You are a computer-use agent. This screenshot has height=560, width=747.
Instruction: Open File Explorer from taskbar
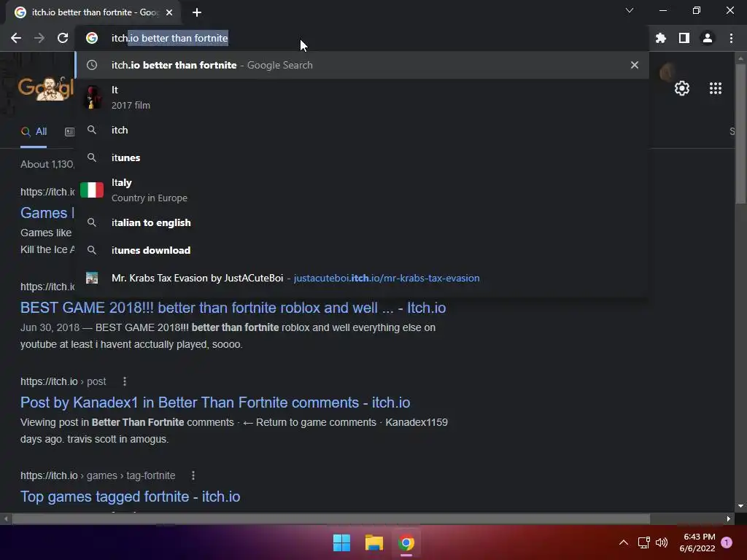(x=374, y=542)
